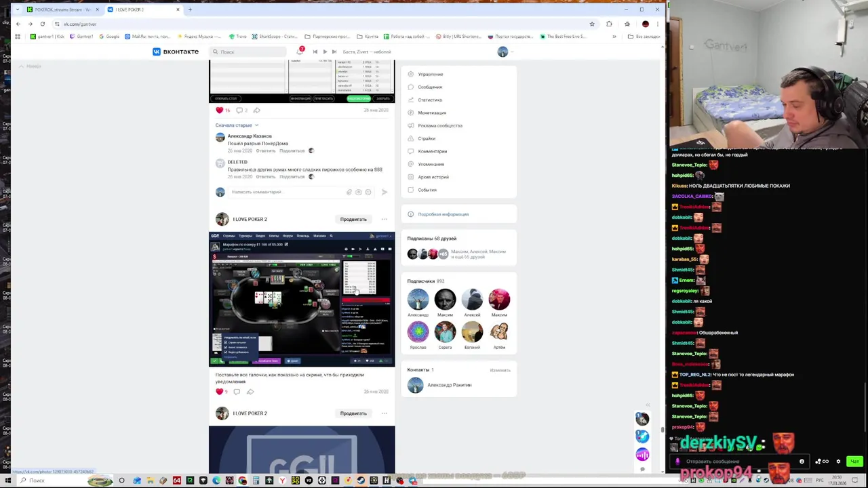The height and width of the screenshot is (488, 868).
Task: Open subscriber Ярослав's avatar
Action: coord(418,331)
